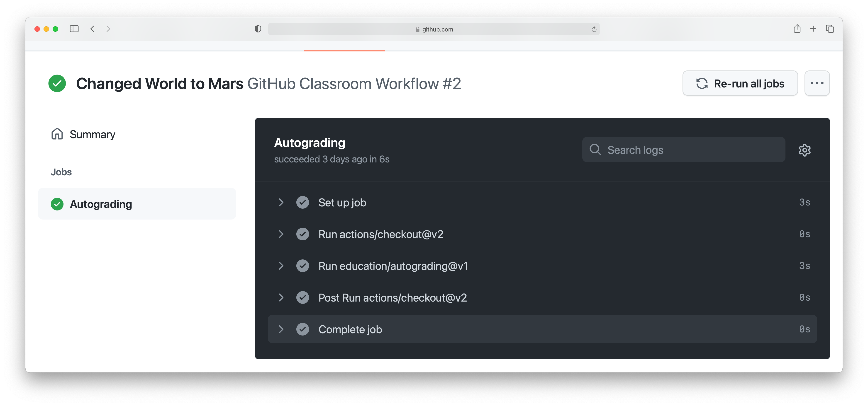The height and width of the screenshot is (406, 868).
Task: Click the loading refresh indicator in address bar
Action: [x=595, y=29]
